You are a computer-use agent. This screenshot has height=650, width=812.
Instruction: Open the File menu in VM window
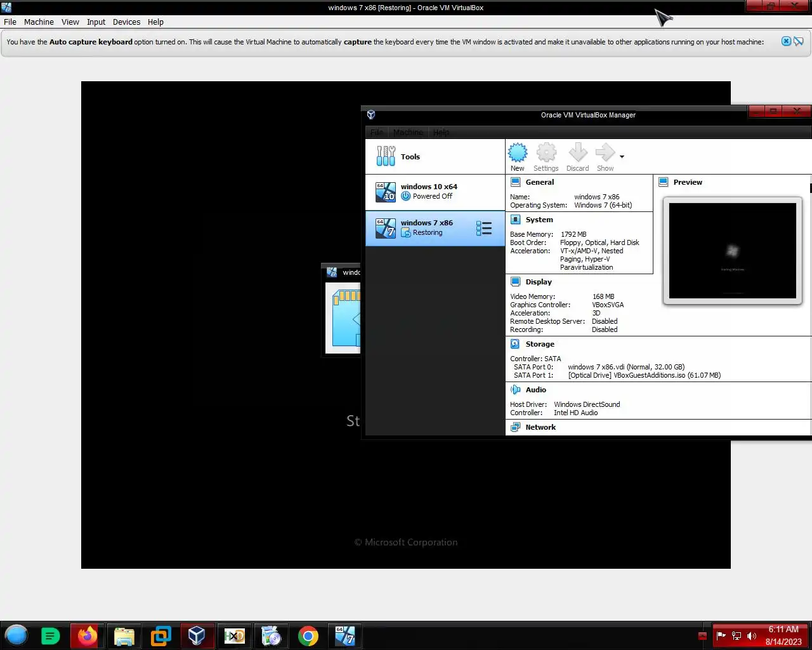coord(10,22)
